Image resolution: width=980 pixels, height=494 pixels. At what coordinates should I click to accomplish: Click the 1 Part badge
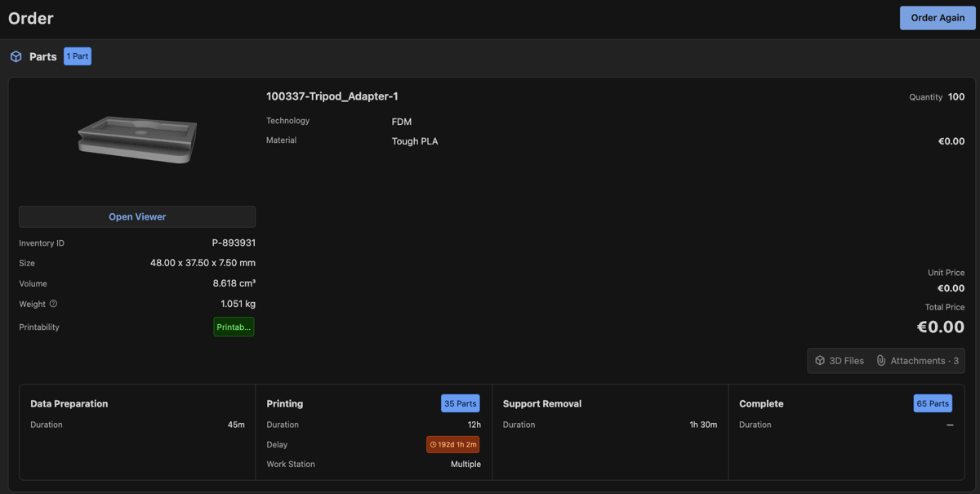78,56
